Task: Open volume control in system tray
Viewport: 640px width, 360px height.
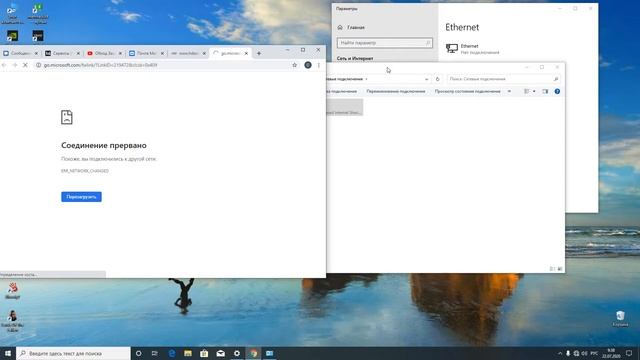Action: pyautogui.click(x=584, y=353)
